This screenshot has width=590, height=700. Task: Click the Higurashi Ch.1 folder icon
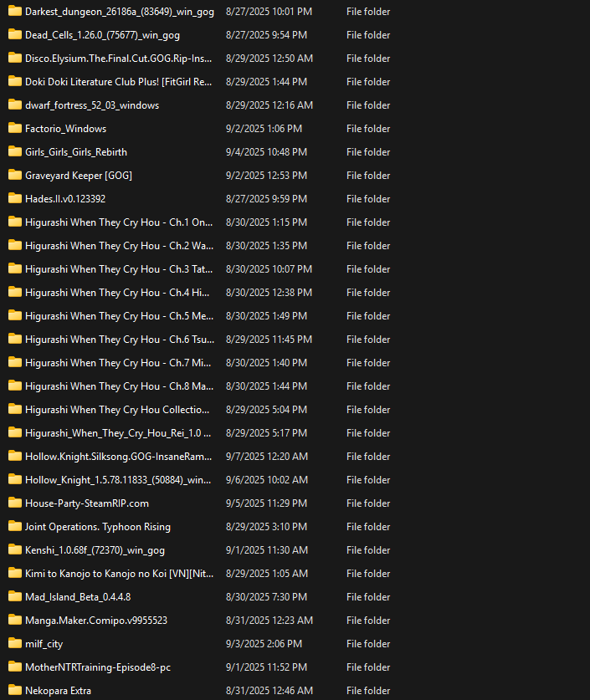[15, 222]
